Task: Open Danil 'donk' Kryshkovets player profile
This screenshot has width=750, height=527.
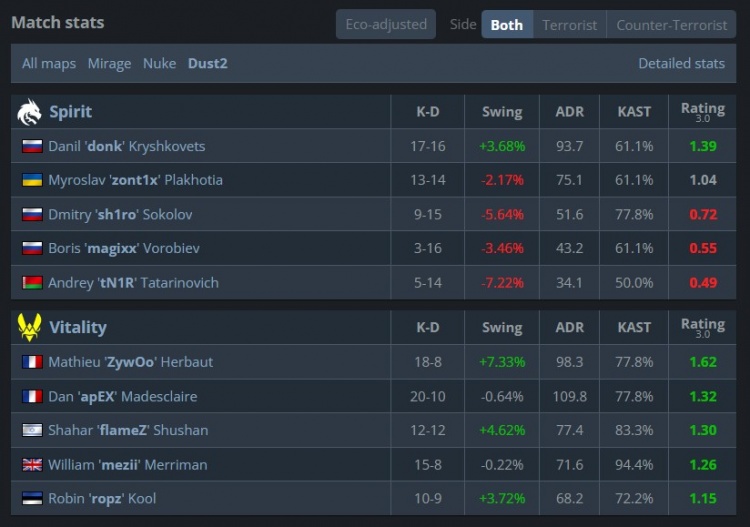Action: coord(126,146)
